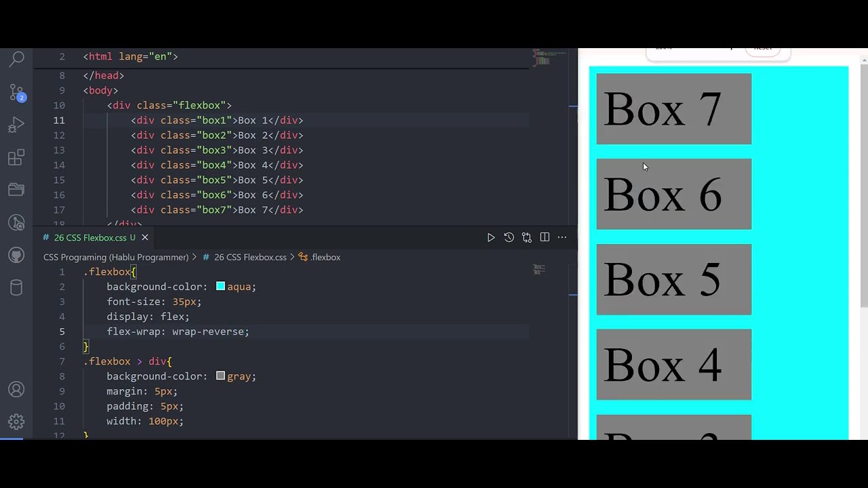Click breadcrumb CSS Programing (Hablu Programmer)
868x488 pixels.
point(116,257)
